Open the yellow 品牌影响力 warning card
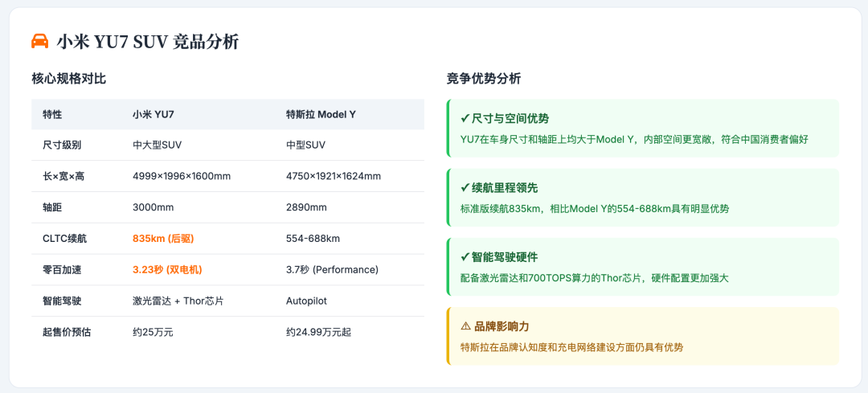The width and height of the screenshot is (868, 393). point(643,336)
